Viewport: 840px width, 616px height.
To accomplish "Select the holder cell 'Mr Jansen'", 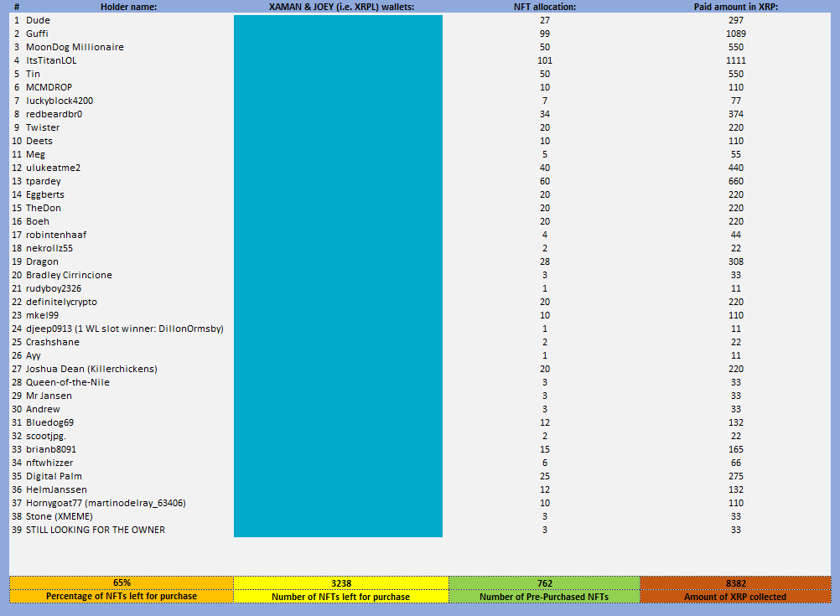I will pyautogui.click(x=49, y=396).
